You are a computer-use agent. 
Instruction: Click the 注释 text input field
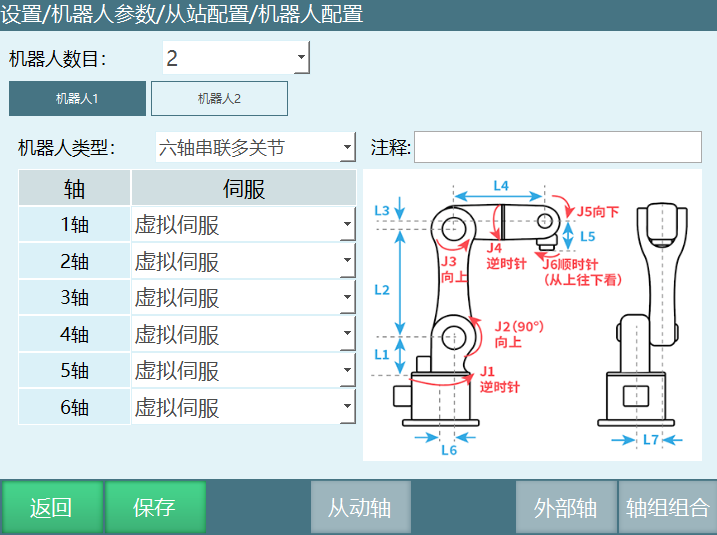pos(557,148)
